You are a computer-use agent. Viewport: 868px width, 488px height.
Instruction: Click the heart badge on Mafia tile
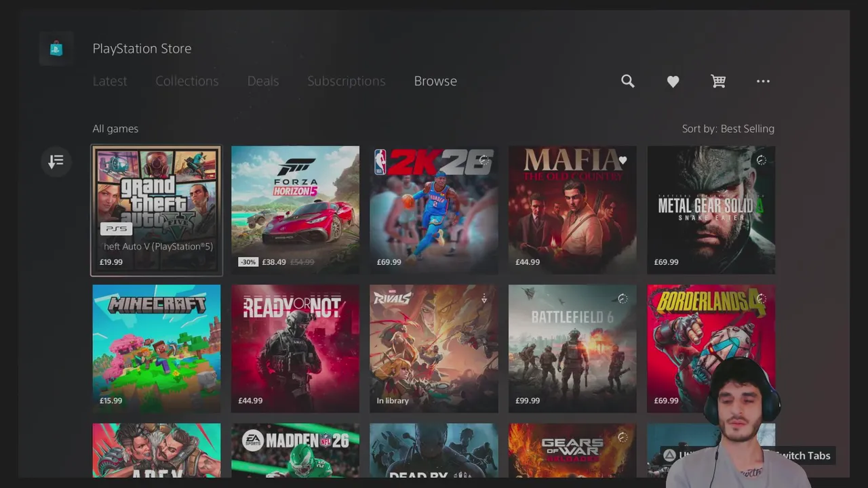(x=623, y=161)
